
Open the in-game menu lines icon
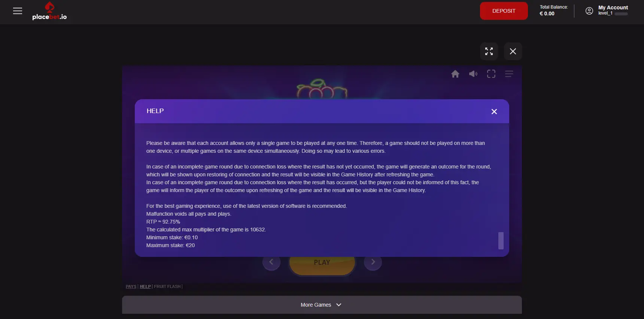pyautogui.click(x=509, y=74)
